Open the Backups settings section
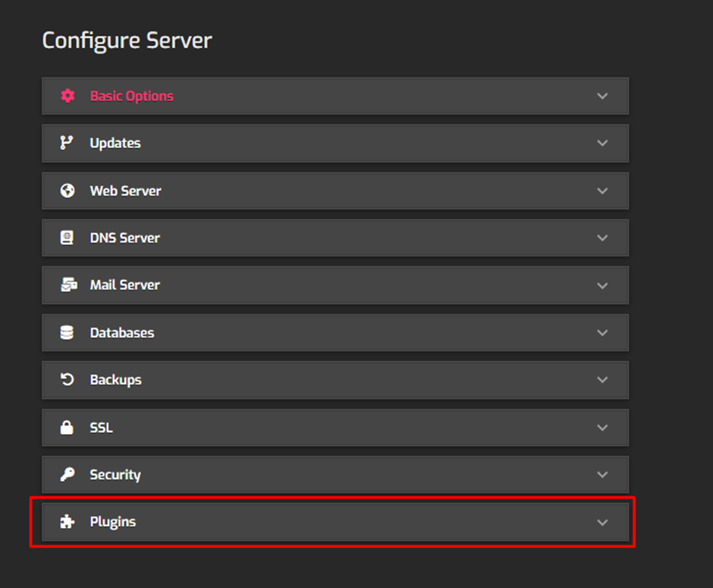The image size is (713, 588). coord(602,379)
